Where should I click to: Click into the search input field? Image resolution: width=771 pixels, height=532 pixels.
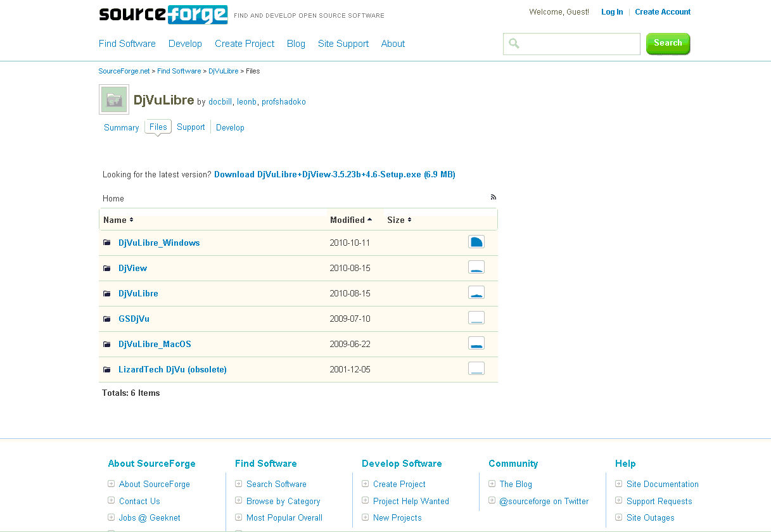point(571,44)
